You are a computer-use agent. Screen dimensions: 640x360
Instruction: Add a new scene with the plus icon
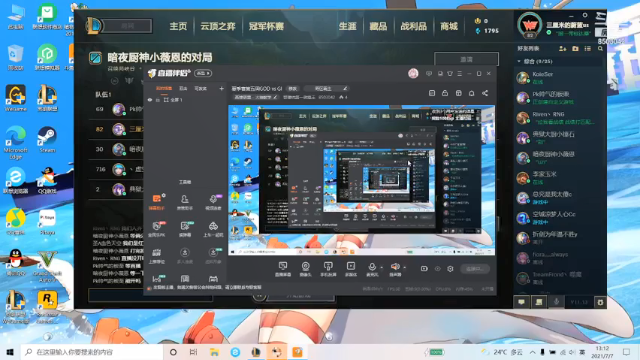coord(221,89)
